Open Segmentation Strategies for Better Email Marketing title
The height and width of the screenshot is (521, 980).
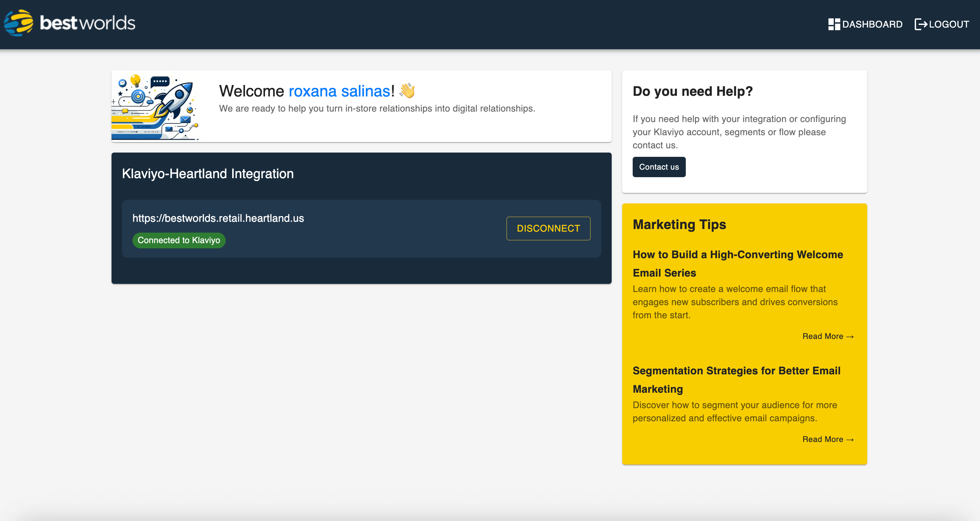[x=737, y=379]
